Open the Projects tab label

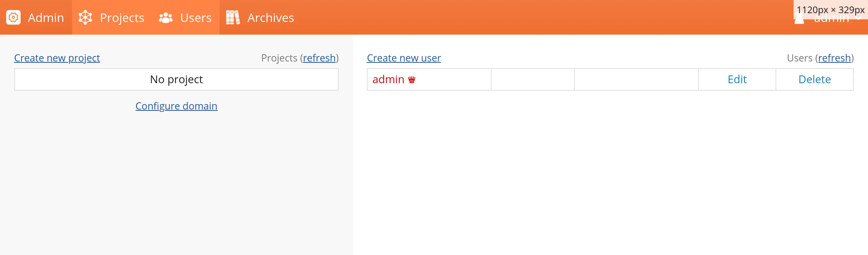point(122,18)
